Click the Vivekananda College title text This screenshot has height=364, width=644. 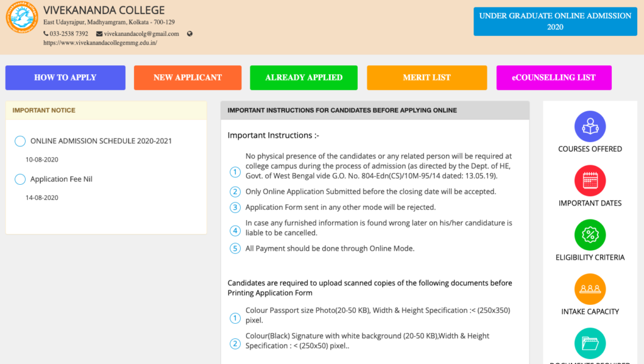point(104,10)
